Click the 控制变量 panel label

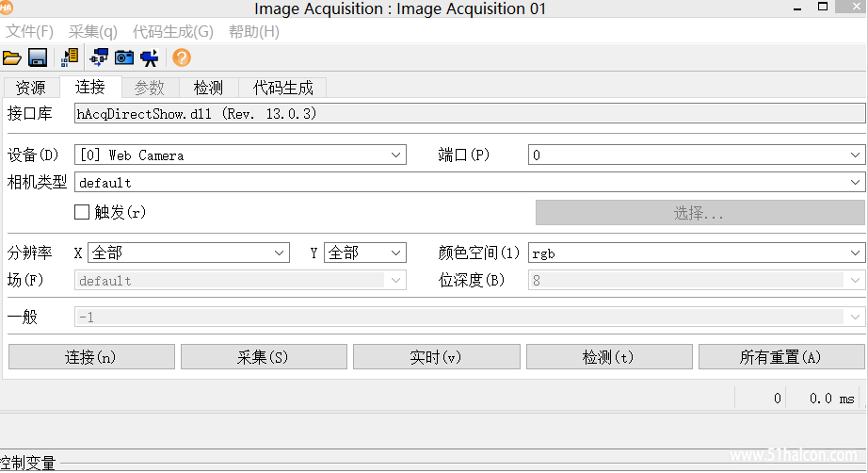(27, 464)
